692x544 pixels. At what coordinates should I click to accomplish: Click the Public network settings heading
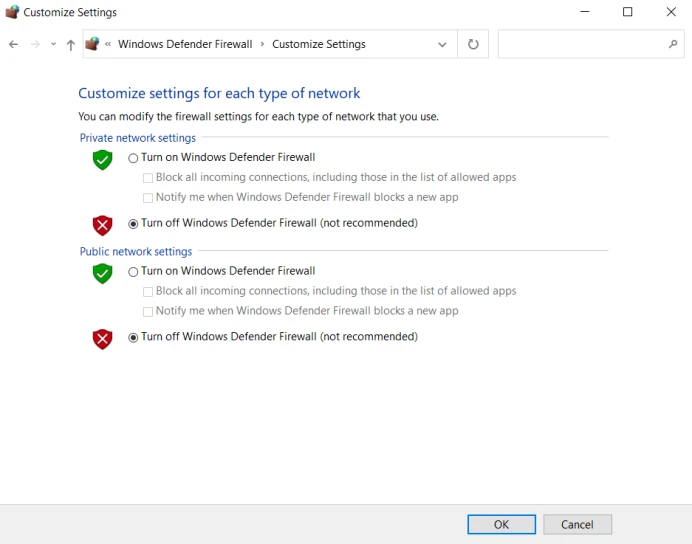point(136,251)
